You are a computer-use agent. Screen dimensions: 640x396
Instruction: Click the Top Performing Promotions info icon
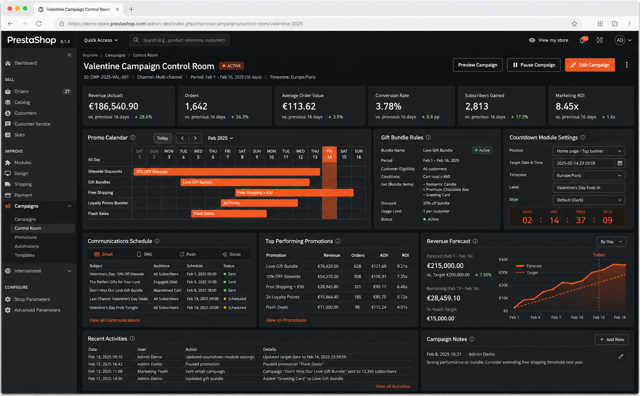pos(338,241)
